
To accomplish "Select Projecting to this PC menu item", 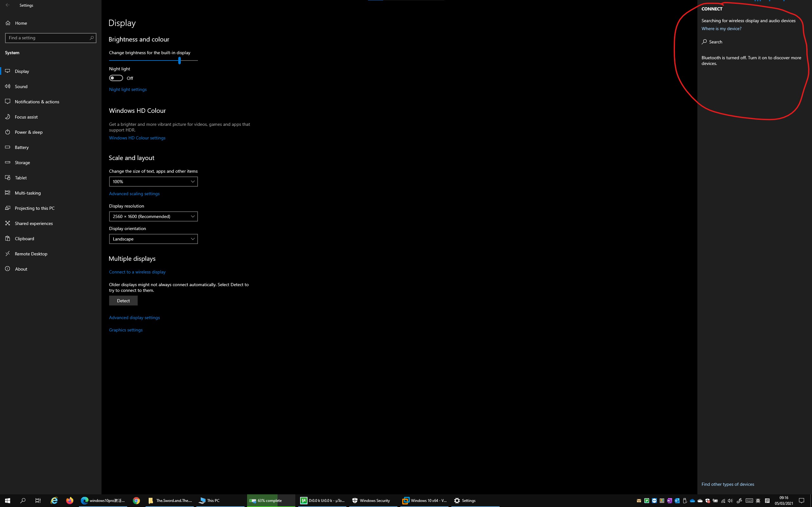I will [34, 208].
